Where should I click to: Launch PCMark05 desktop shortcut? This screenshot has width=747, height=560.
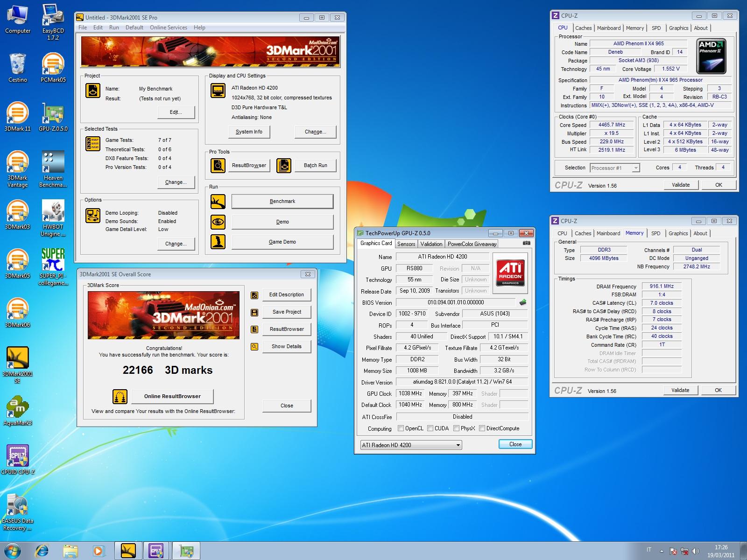pos(53,68)
